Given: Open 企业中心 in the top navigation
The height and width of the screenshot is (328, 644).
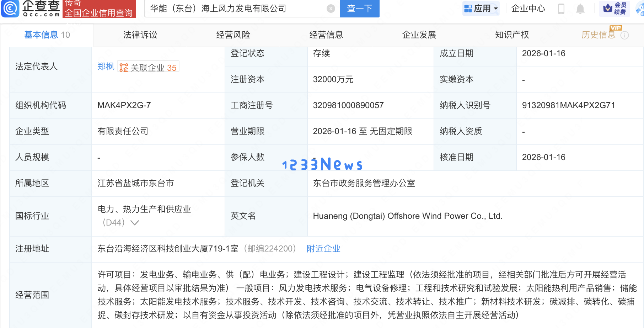Looking at the screenshot, I should [528, 9].
